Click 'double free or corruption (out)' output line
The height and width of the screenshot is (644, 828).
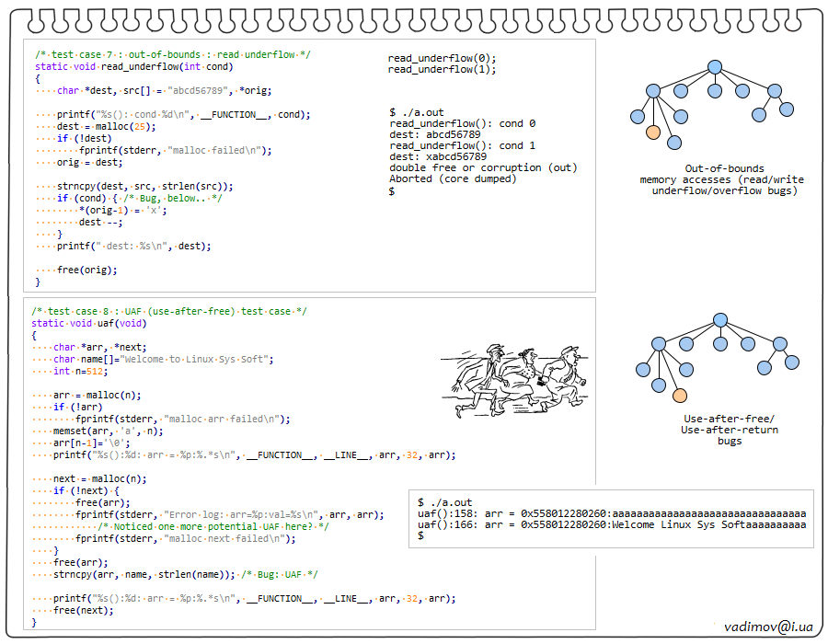coord(483,167)
